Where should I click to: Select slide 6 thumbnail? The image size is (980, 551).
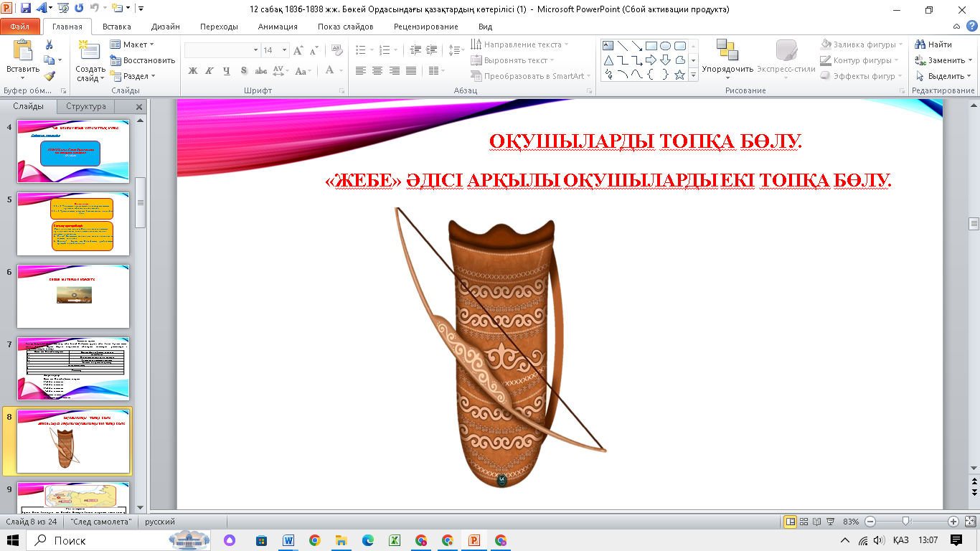(x=73, y=296)
